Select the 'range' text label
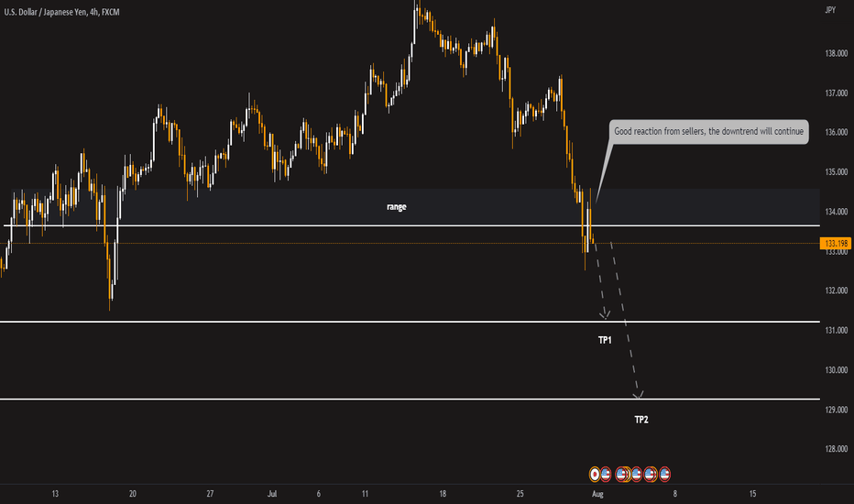 396,207
